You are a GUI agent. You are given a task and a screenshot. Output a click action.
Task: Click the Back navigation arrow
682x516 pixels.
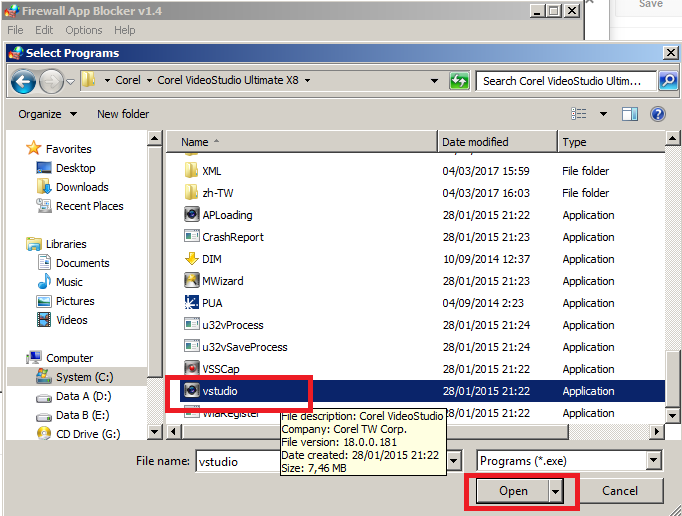click(23, 81)
